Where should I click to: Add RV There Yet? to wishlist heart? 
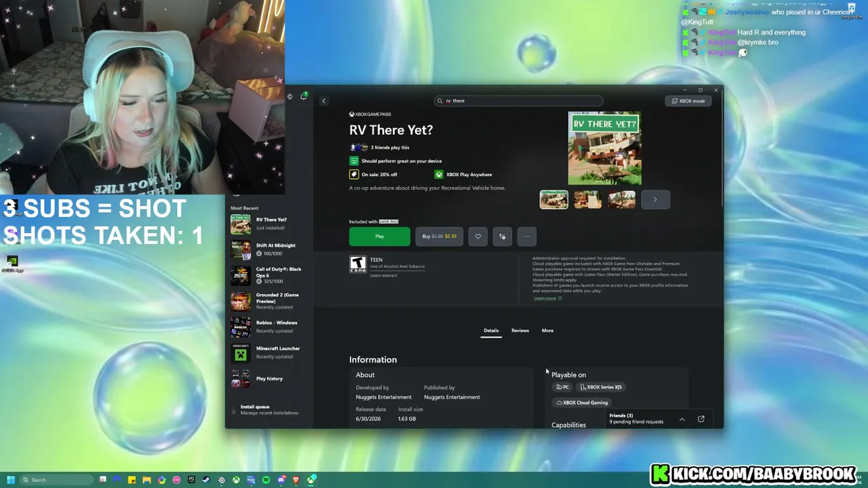(x=478, y=237)
